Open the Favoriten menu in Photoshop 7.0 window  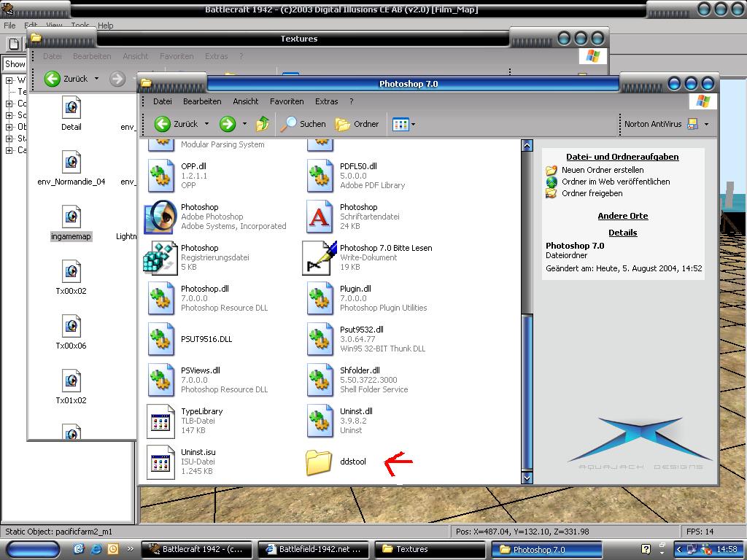pos(286,101)
